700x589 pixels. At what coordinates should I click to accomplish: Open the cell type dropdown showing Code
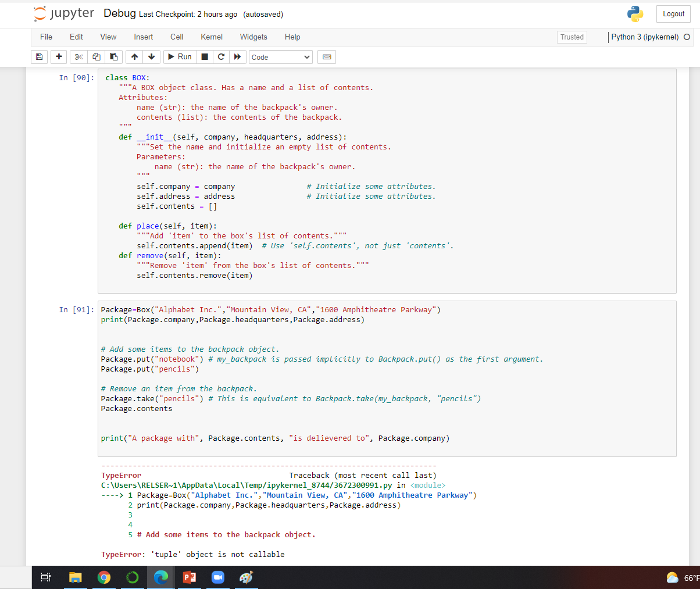click(x=281, y=57)
